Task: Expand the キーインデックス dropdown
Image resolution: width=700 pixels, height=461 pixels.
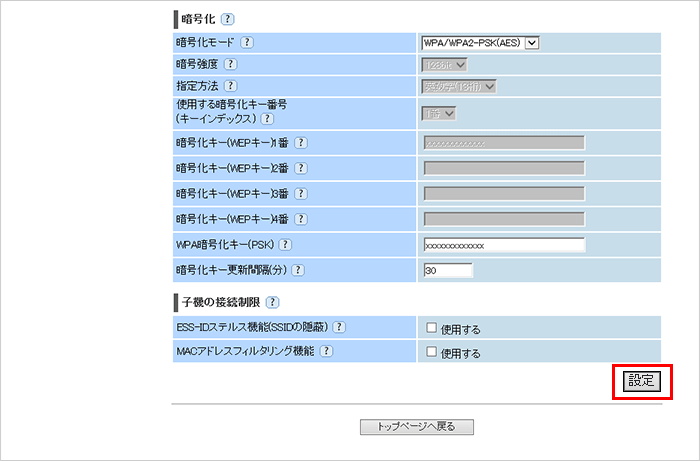Action: [x=439, y=114]
